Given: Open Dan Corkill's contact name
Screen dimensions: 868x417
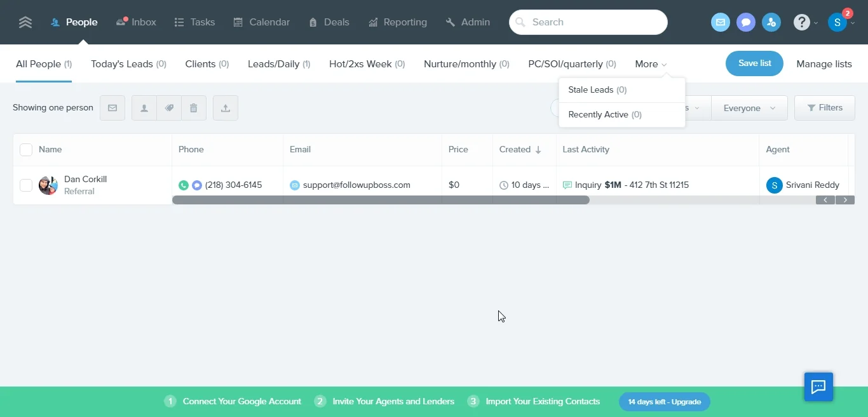Looking at the screenshot, I should pyautogui.click(x=85, y=180).
